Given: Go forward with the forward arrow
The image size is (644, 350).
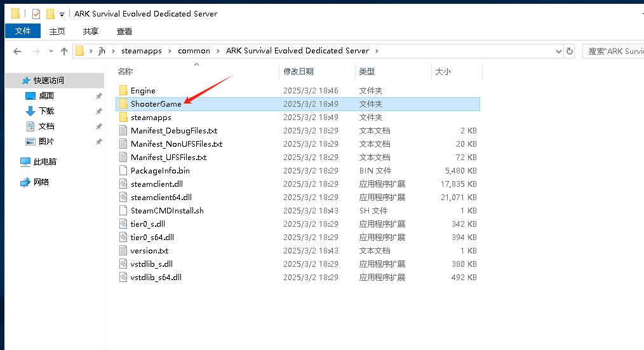Looking at the screenshot, I should tap(36, 51).
